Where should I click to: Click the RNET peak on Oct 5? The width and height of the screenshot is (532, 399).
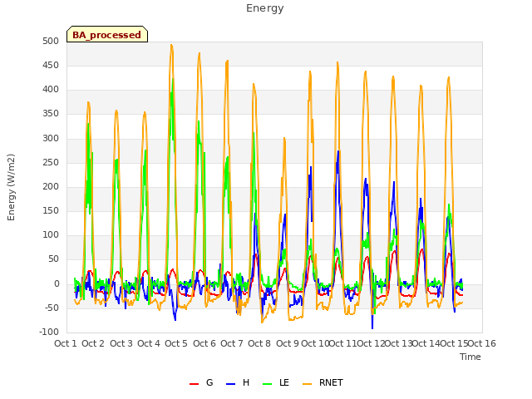(171, 45)
